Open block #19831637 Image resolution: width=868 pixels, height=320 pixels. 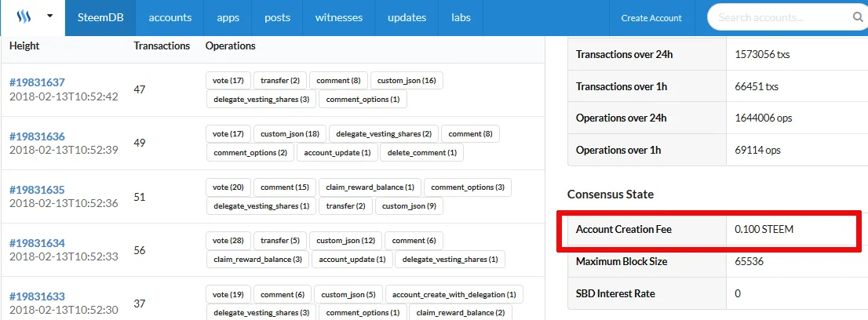[x=37, y=82]
